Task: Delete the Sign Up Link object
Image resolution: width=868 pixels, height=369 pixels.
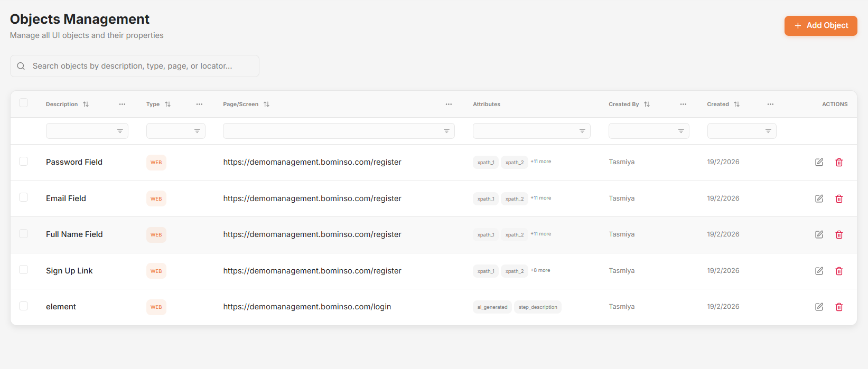Action: click(839, 271)
